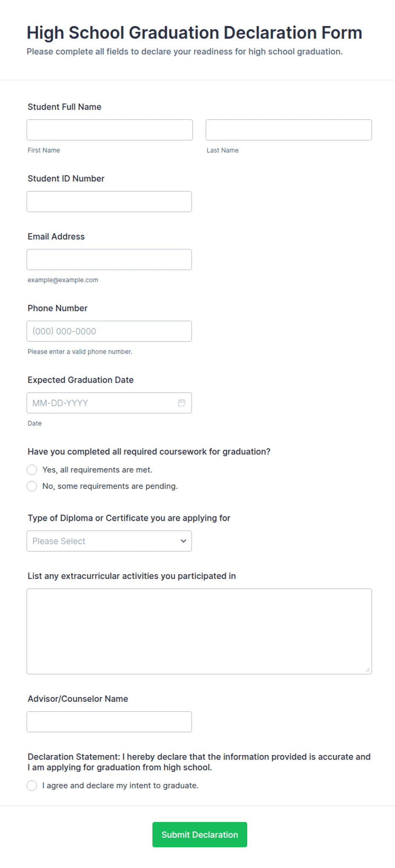Click the 'Email Address' label
This screenshot has height=868, width=395.
pyautogui.click(x=56, y=236)
